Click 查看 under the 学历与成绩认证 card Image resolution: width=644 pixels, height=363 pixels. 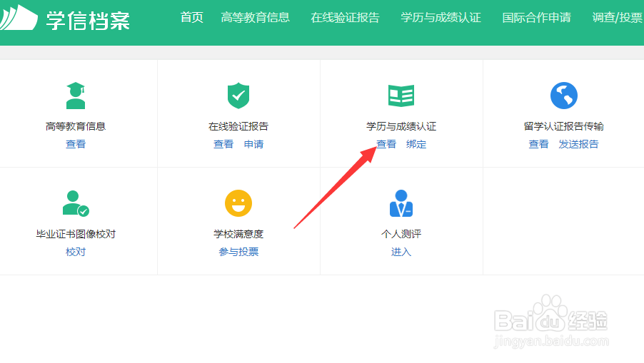point(386,144)
